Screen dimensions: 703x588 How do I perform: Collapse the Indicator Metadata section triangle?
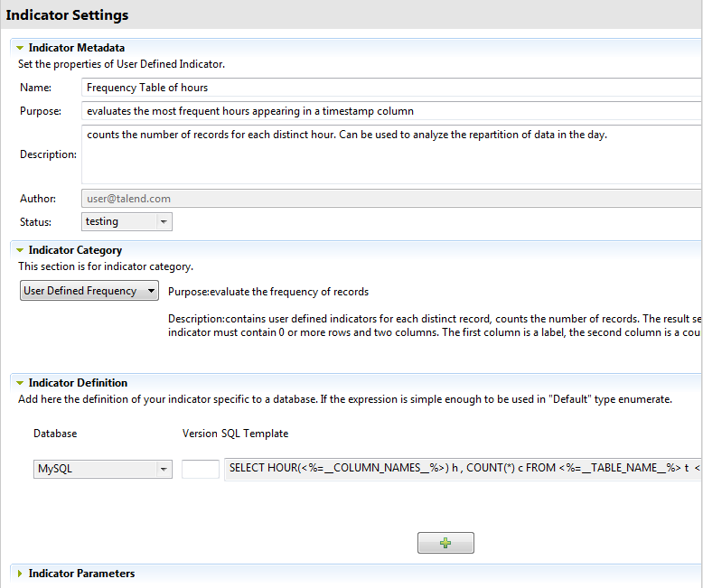(20, 48)
